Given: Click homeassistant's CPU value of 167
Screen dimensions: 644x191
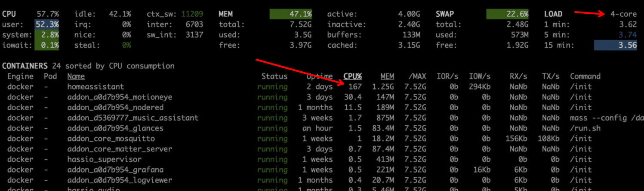Looking at the screenshot, I should pyautogui.click(x=355, y=87).
